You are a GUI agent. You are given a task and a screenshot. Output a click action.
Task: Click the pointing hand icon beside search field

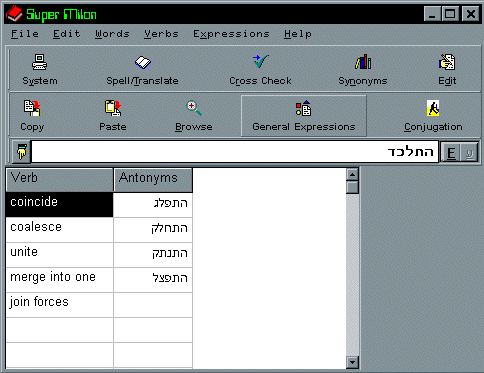pyautogui.click(x=21, y=152)
